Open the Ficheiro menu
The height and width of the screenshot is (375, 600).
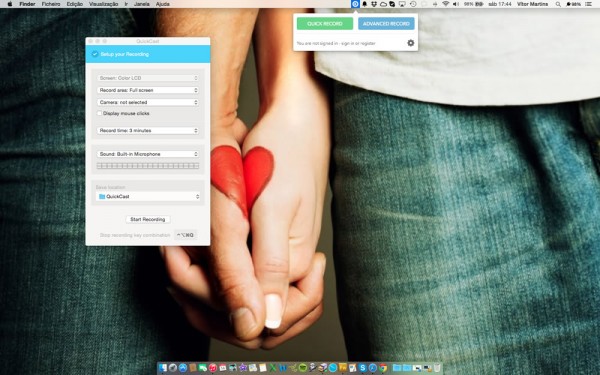(x=51, y=4)
